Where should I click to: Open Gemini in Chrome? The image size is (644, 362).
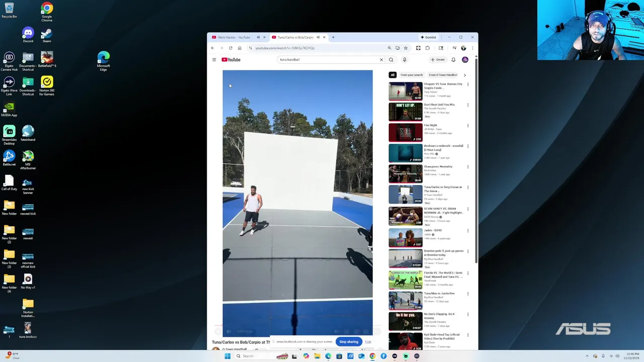pos(429,37)
